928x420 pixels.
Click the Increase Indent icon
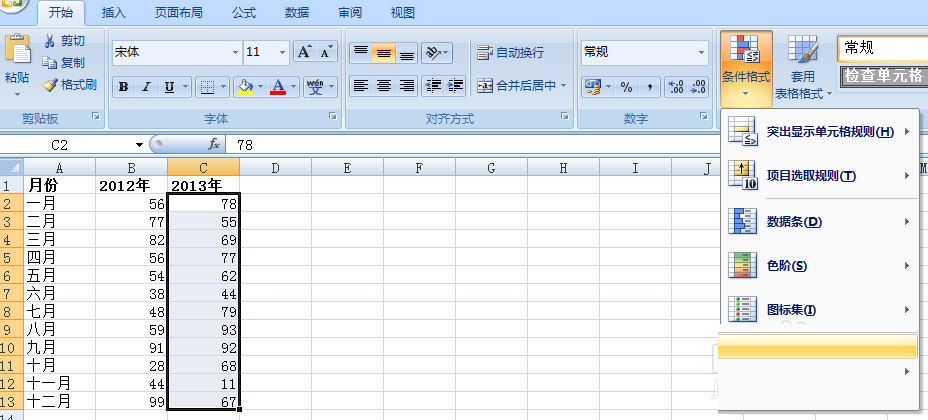tap(456, 86)
